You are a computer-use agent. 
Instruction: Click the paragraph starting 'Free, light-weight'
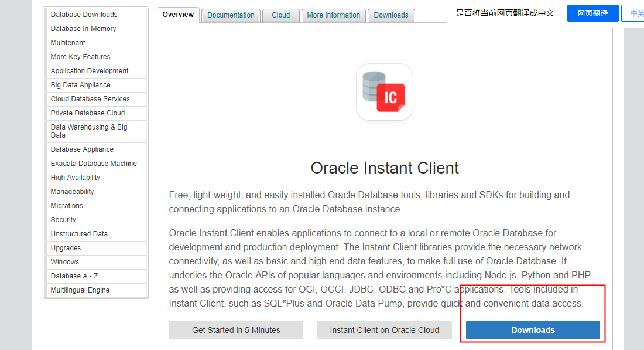coord(369,202)
